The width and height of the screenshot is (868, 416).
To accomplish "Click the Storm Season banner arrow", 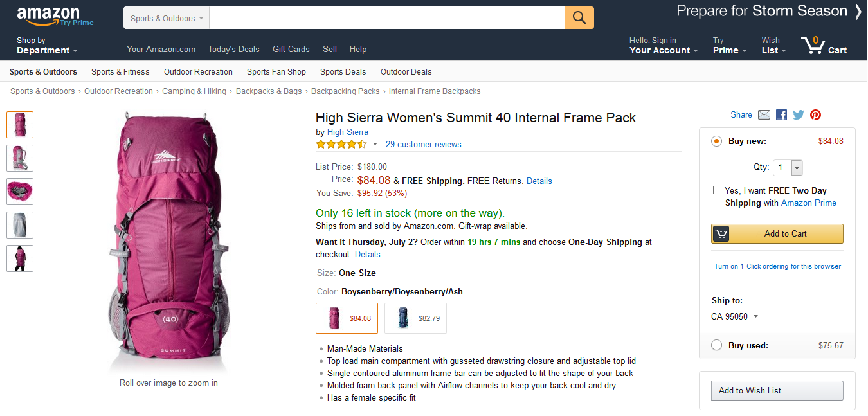I will [858, 12].
